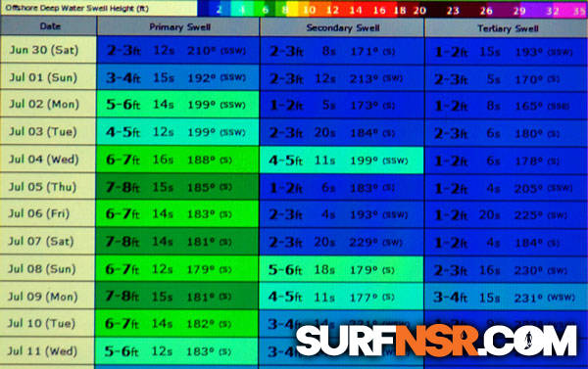
Task: Click the Offshore Deep Water Swell Height label
Action: 77,8
